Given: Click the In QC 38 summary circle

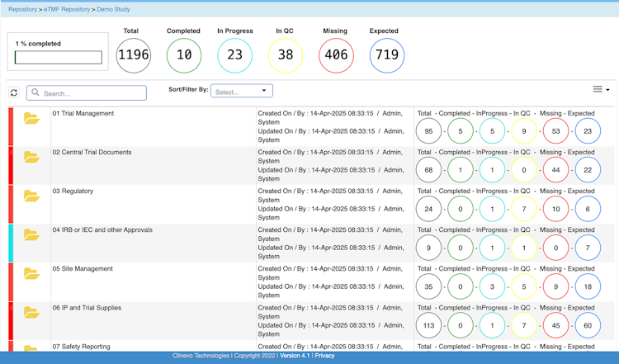Looking at the screenshot, I should (x=285, y=55).
